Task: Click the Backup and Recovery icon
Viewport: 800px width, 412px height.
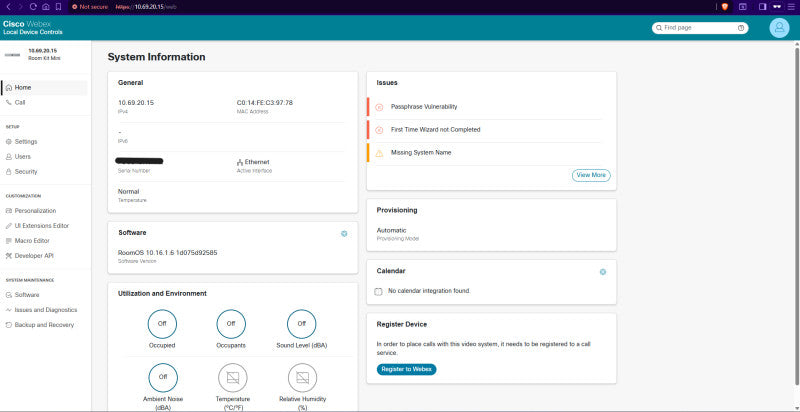Action: pos(9,325)
